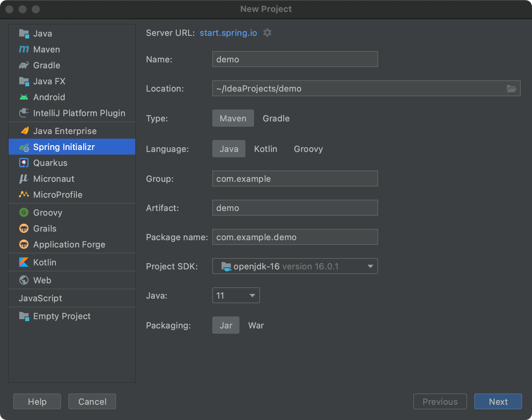Screen dimensions: 532x420
Task: Open start.spring.io server link
Action: pyautogui.click(x=228, y=33)
